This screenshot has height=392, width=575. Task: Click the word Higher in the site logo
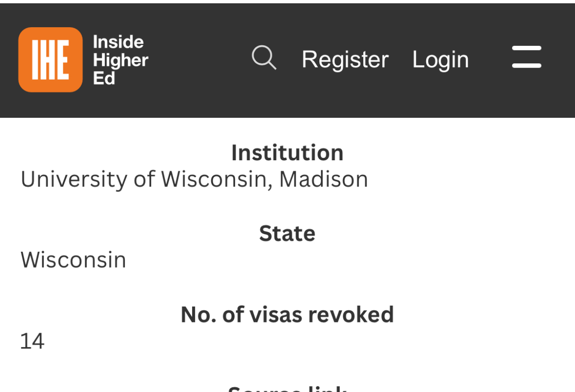[121, 61]
